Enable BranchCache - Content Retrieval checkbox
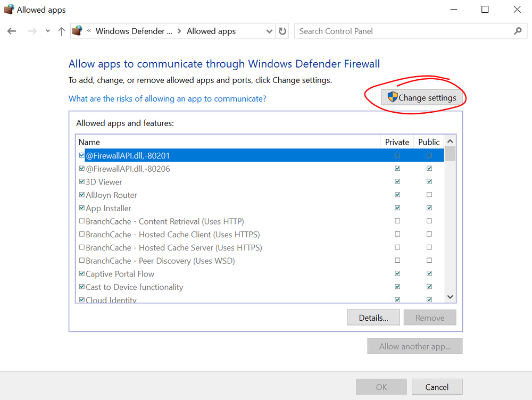532x400 pixels. [x=81, y=221]
